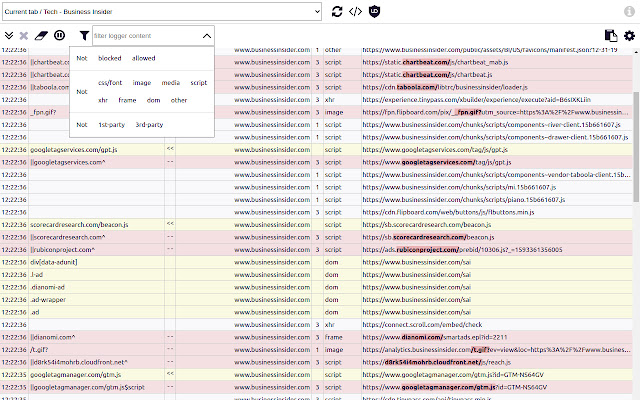Image resolution: width=640 pixels, height=400 pixels.
Task: Remove closed tab entries with X icon
Action: point(24,36)
